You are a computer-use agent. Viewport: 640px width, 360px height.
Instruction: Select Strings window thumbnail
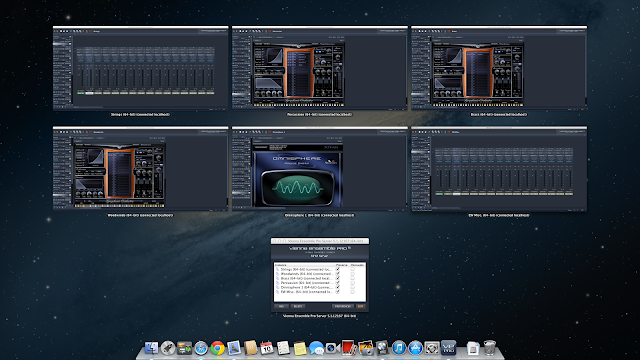coord(140,68)
